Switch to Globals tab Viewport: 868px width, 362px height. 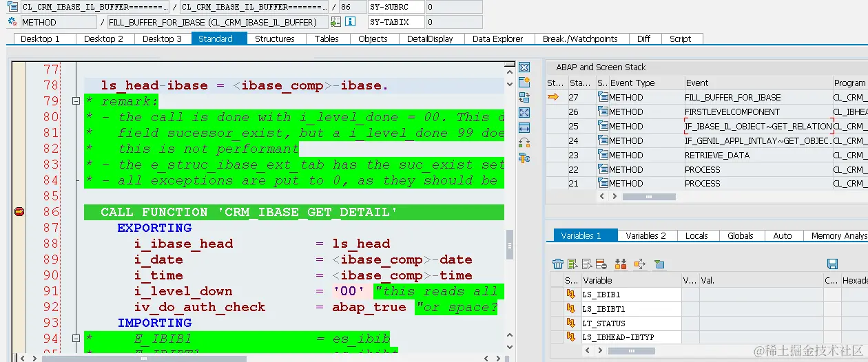pos(741,235)
